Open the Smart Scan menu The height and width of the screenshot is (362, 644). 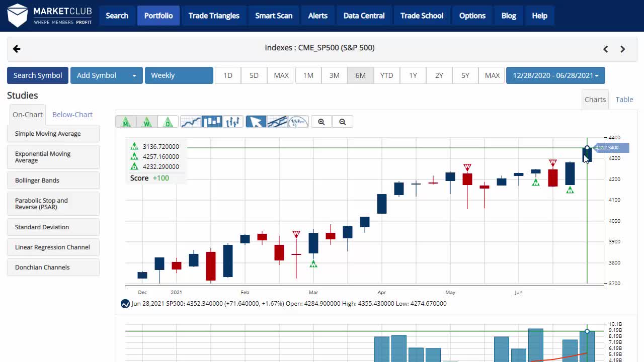[274, 16]
